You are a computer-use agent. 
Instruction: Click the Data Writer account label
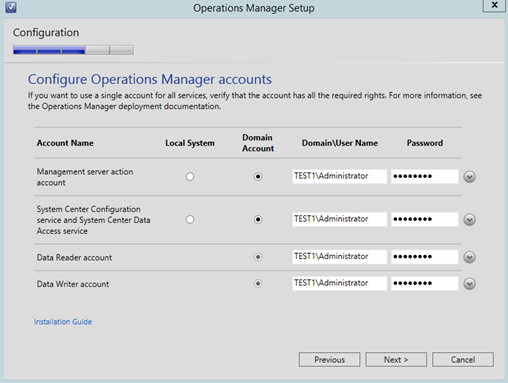[x=73, y=284]
